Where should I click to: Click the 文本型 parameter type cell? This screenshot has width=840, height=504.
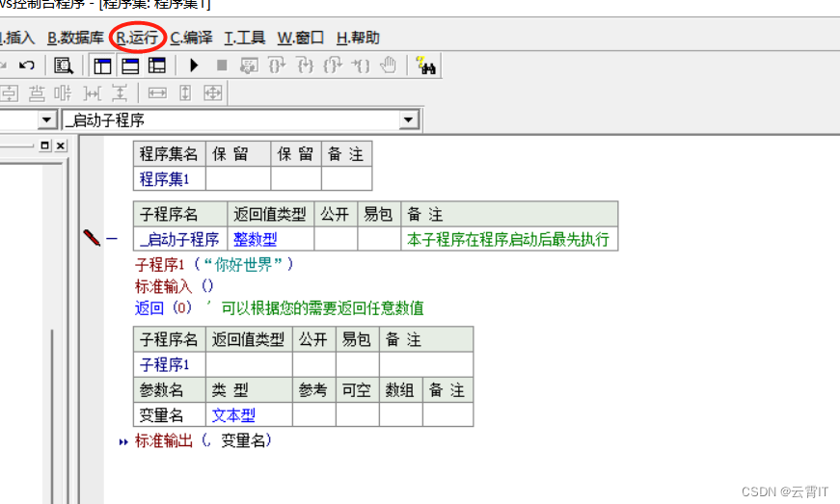coord(249,415)
